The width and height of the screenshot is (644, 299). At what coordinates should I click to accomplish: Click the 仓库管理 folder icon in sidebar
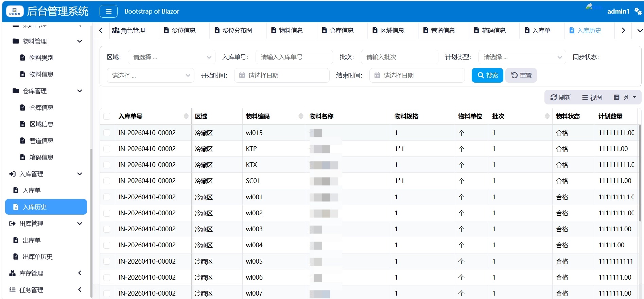pyautogui.click(x=16, y=91)
